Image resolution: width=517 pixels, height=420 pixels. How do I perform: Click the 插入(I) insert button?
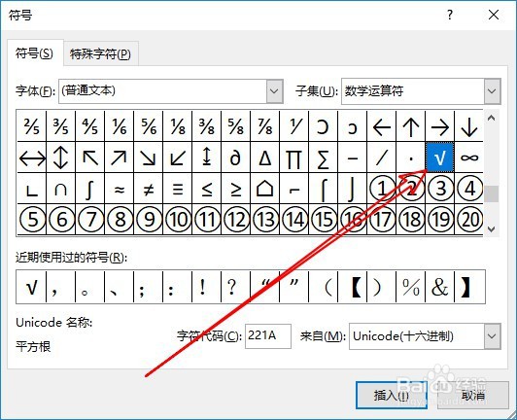(392, 395)
